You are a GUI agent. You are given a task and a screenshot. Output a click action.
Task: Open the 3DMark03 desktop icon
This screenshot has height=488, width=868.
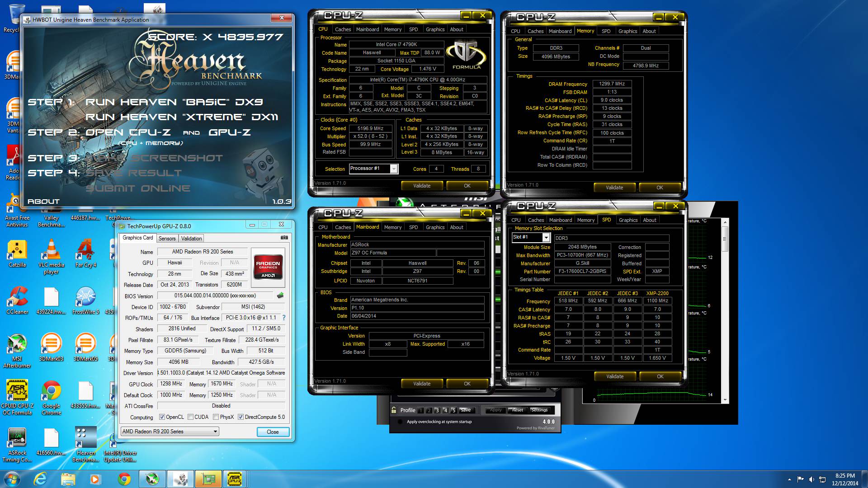point(51,347)
